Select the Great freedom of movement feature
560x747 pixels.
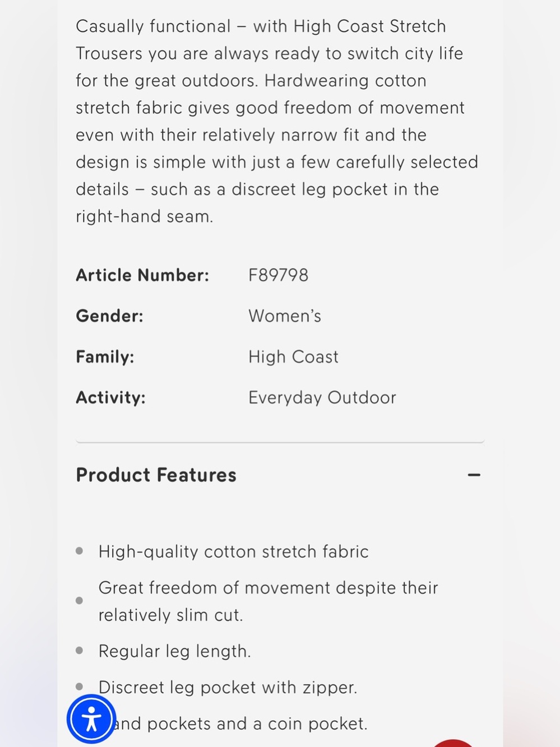(268, 601)
